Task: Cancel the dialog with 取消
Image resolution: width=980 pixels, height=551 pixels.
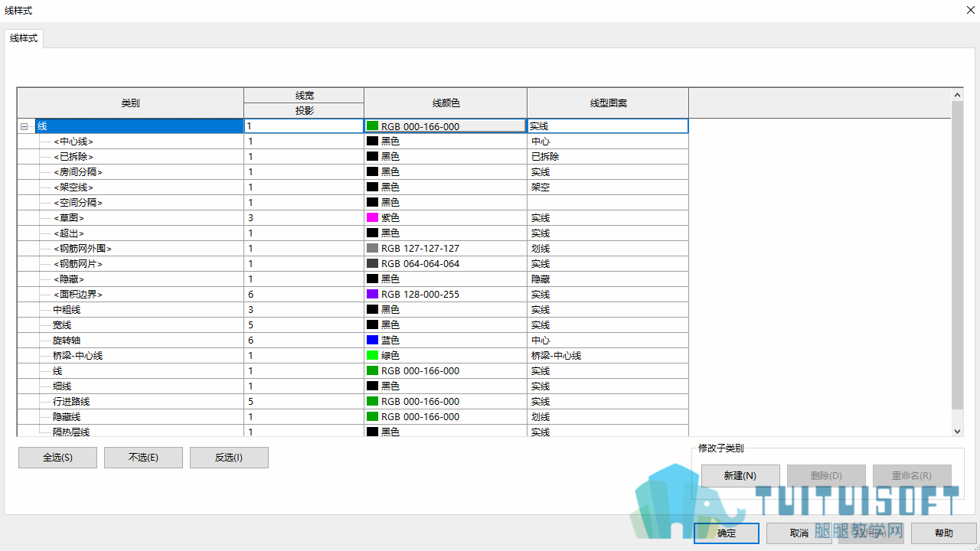Action: 799,533
